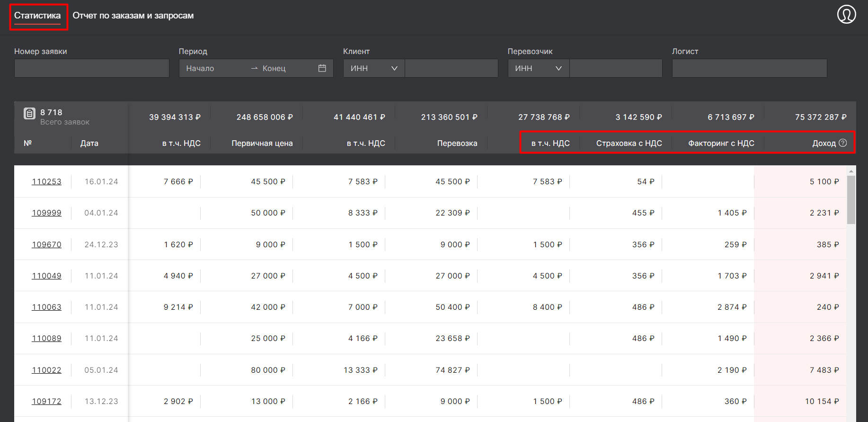The image size is (868, 422).
Task: Open the user profile icon
Action: pos(846,14)
